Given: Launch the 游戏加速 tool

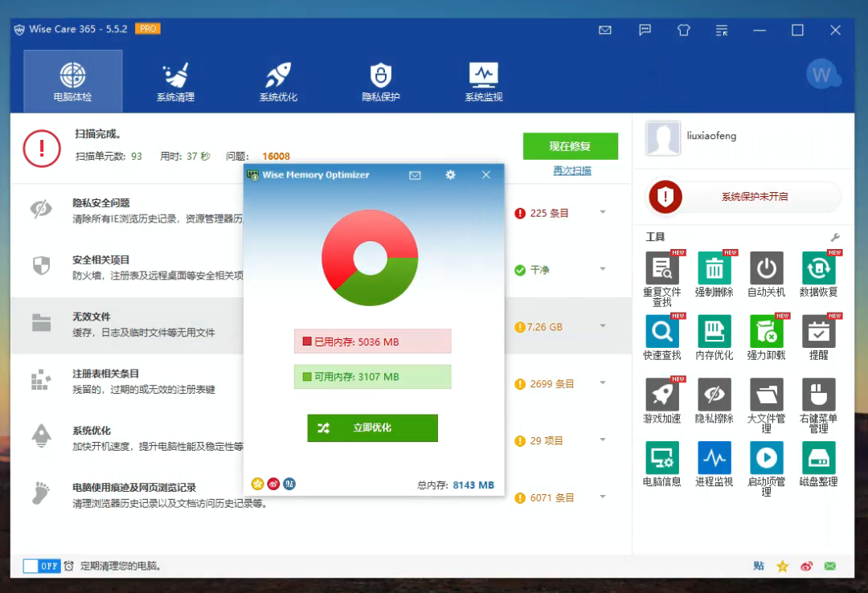Looking at the screenshot, I should [662, 400].
